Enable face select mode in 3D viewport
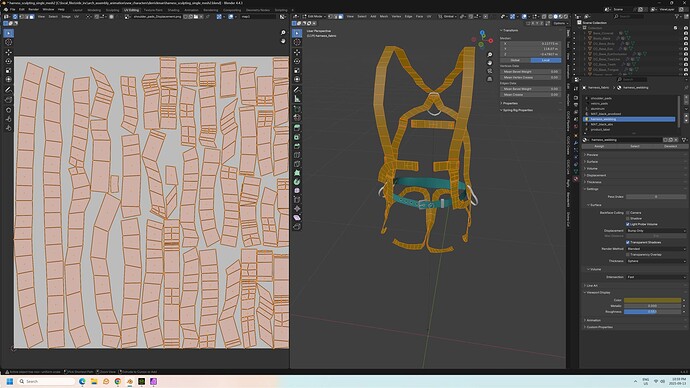This screenshot has height=388, width=690. click(340, 16)
